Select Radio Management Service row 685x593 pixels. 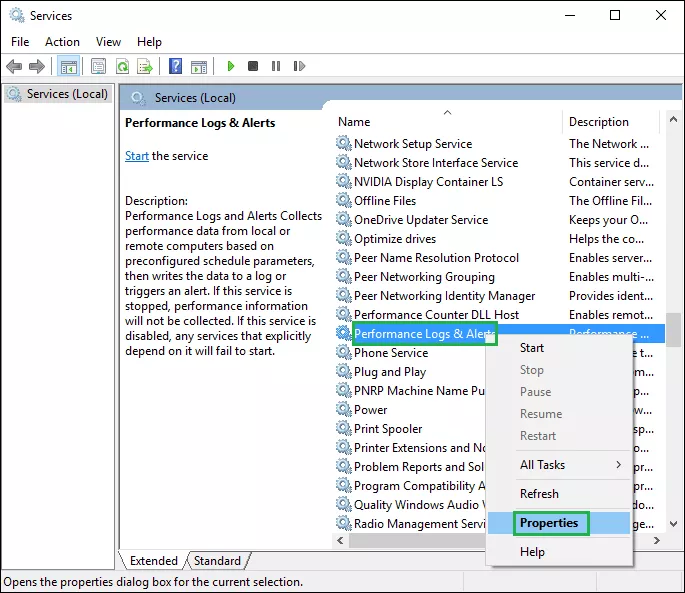(x=410, y=524)
